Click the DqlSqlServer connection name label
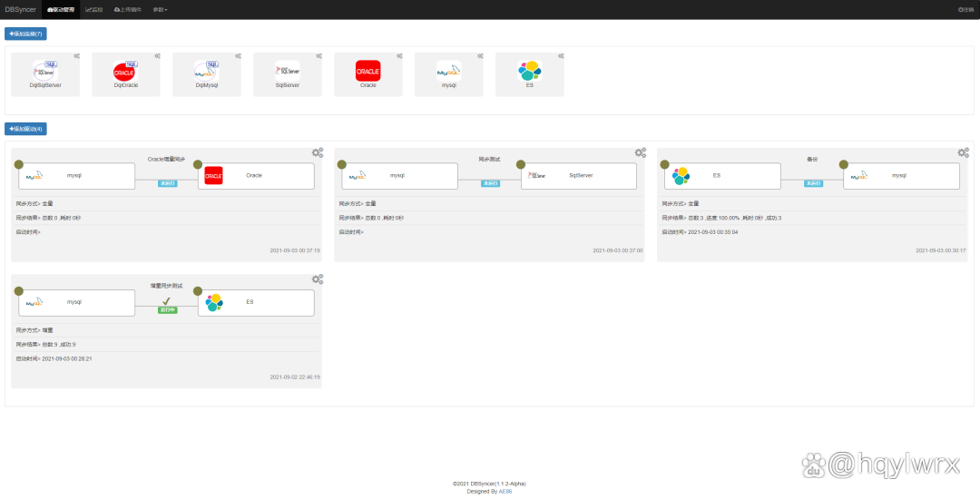This screenshot has width=980, height=499. pos(45,85)
